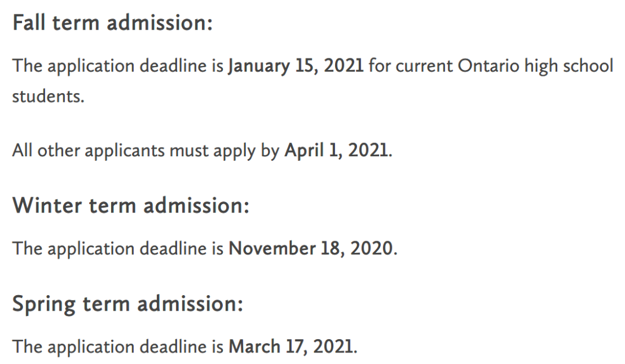Click the text Ontario high school

535,66
